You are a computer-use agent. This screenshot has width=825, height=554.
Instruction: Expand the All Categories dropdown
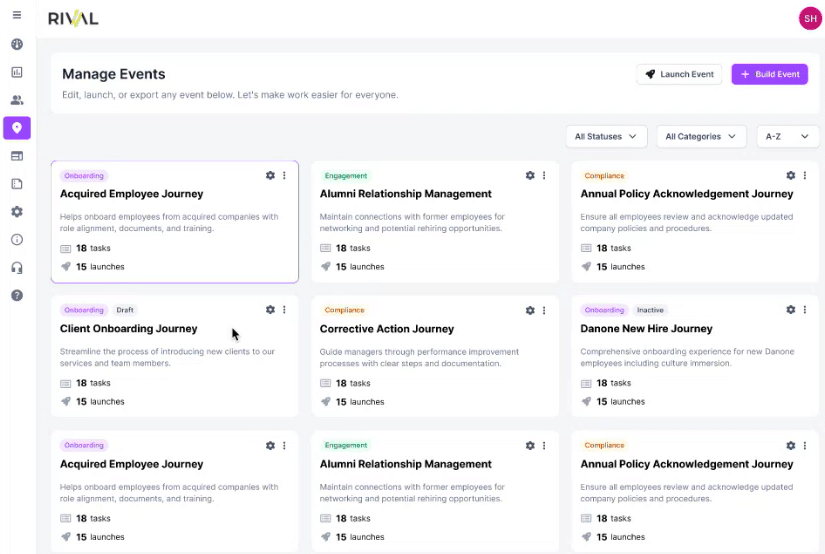(701, 136)
